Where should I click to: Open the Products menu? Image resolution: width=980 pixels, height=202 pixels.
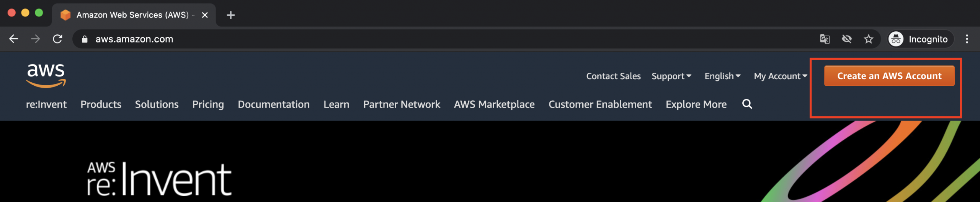click(x=101, y=104)
